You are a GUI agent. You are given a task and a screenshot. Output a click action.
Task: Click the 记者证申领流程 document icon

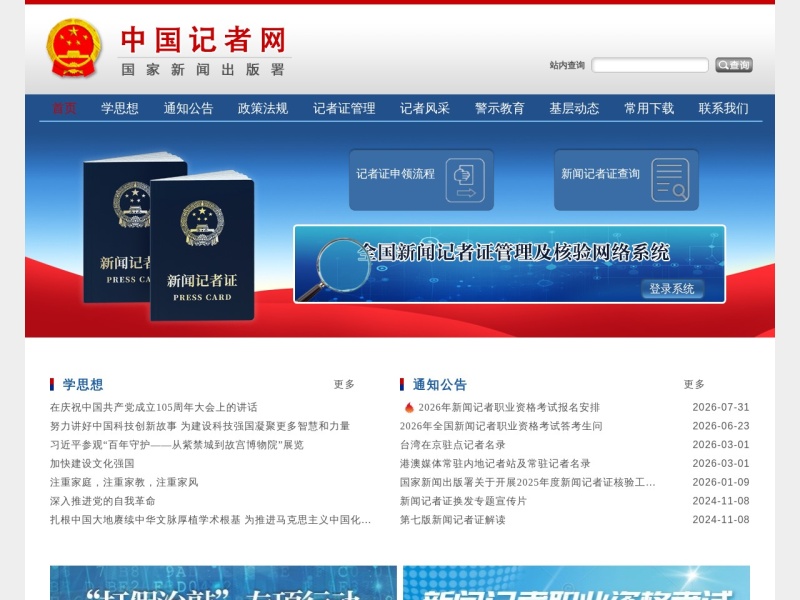pos(465,180)
